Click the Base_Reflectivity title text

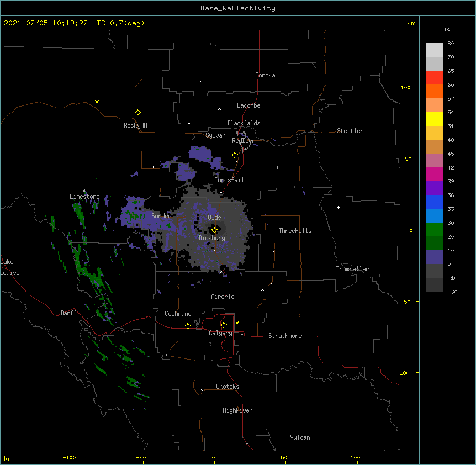238,8
